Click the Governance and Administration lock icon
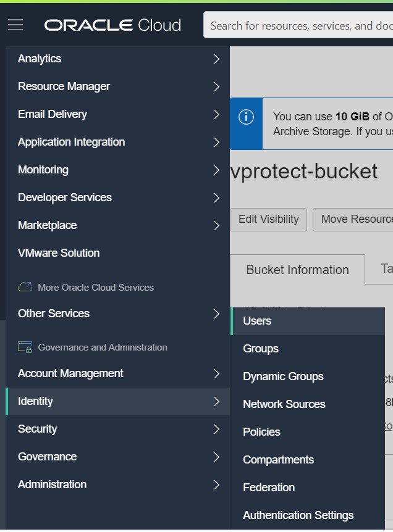This screenshot has width=393, height=532. [x=25, y=347]
